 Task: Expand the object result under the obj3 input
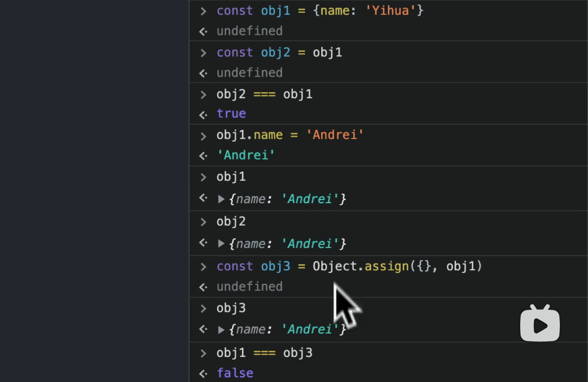[221, 330]
